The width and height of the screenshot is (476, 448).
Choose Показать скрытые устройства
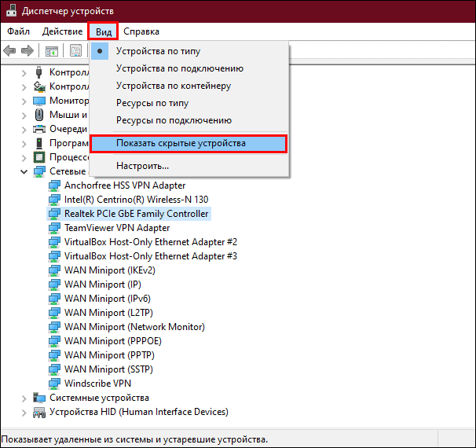click(x=189, y=143)
